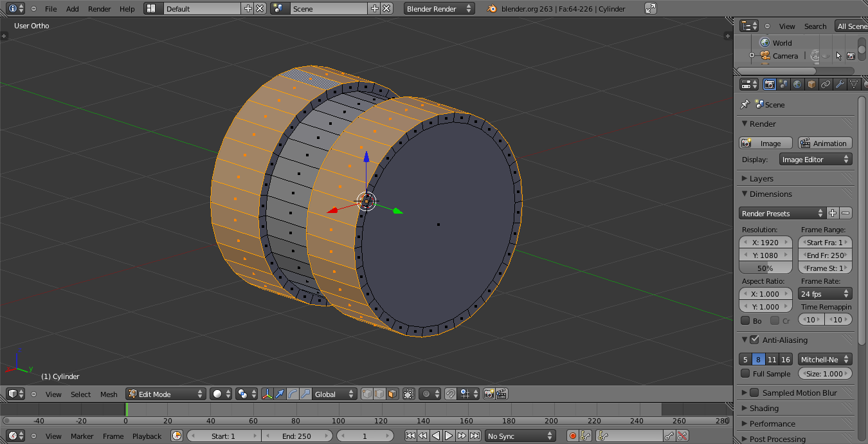Toggle the Bo border checkbox

pos(745,320)
